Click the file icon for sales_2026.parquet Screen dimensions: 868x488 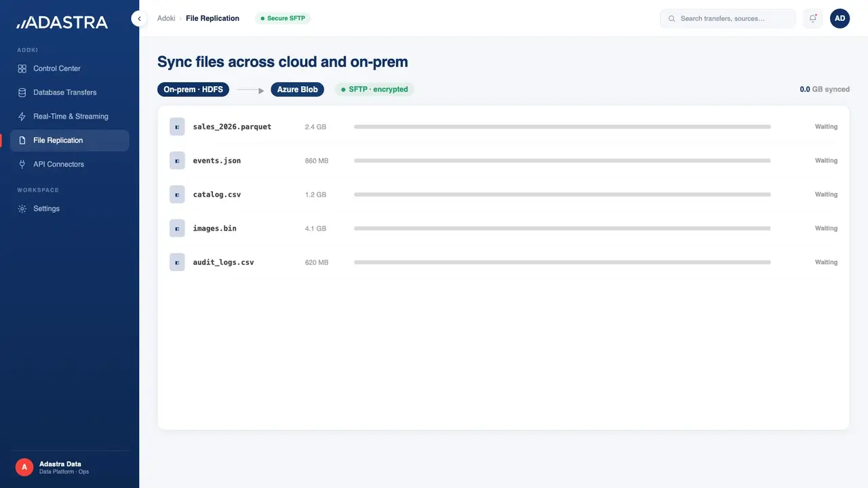click(177, 127)
